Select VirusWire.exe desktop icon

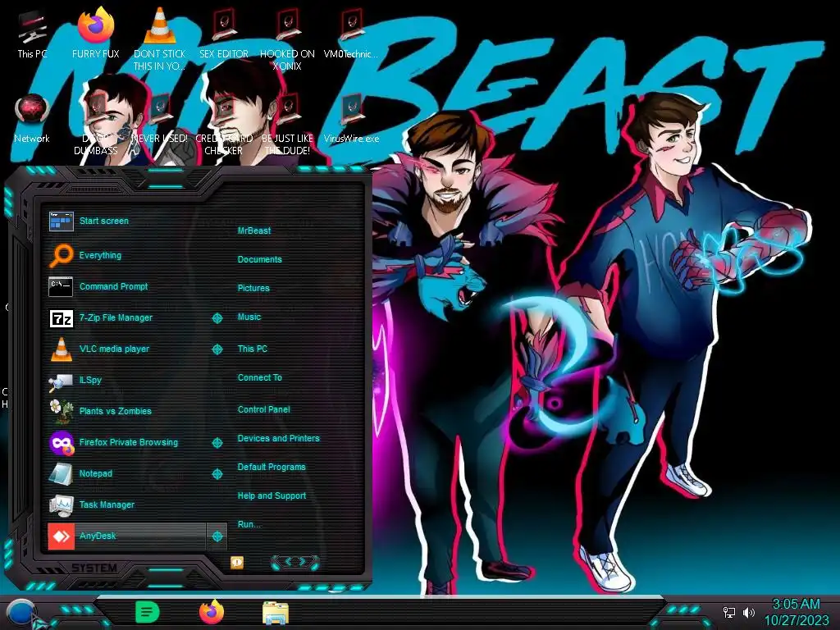351,119
